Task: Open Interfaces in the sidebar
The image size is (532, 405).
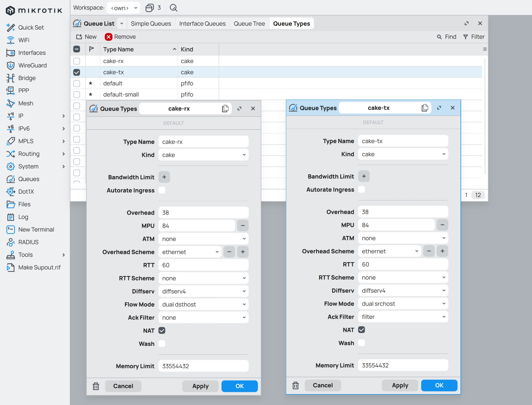Action: click(32, 53)
